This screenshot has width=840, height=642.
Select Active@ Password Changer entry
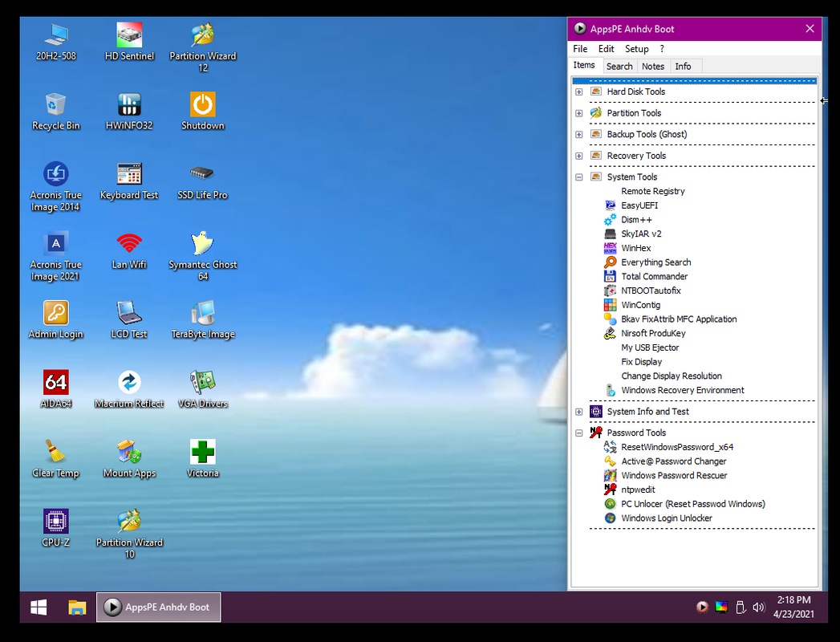click(x=673, y=461)
